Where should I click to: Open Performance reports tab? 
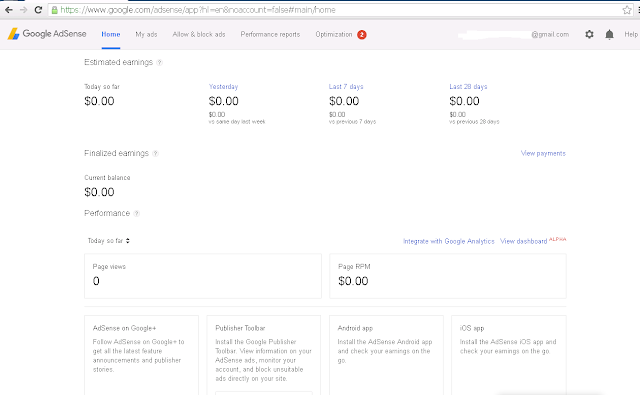click(x=270, y=34)
